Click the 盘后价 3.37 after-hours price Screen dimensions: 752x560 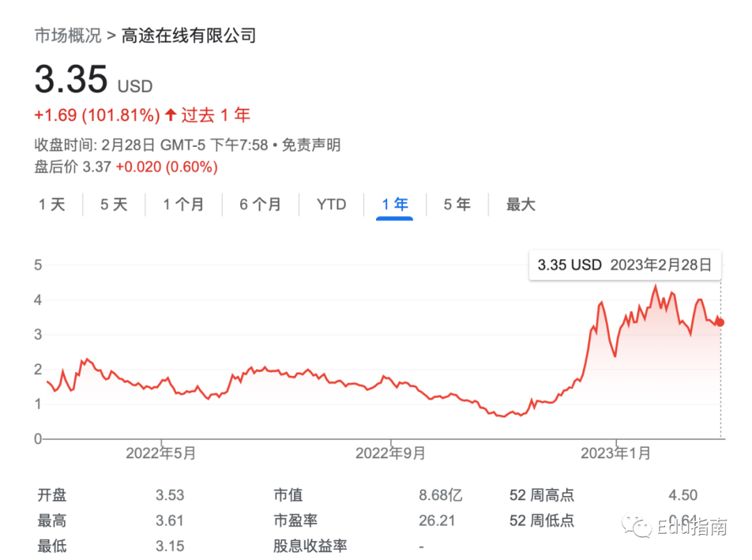(x=73, y=167)
